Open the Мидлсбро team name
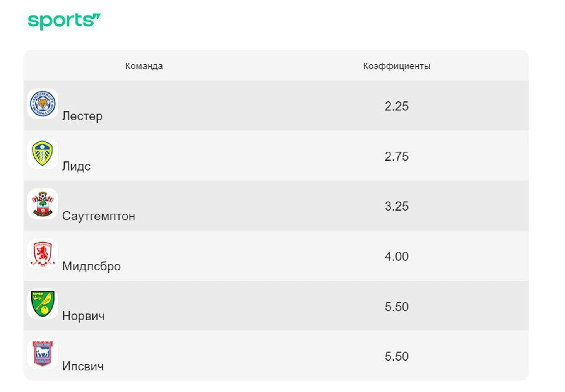This screenshot has width=565, height=392. (91, 266)
